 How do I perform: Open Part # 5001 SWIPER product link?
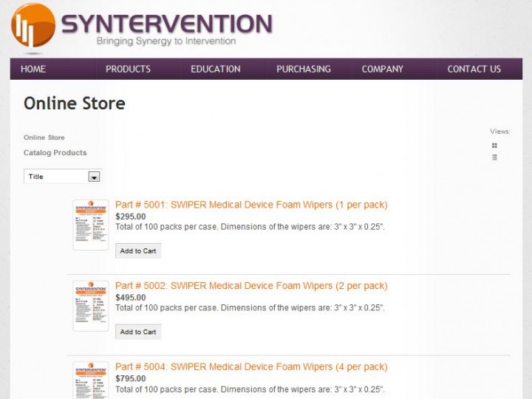(x=251, y=205)
